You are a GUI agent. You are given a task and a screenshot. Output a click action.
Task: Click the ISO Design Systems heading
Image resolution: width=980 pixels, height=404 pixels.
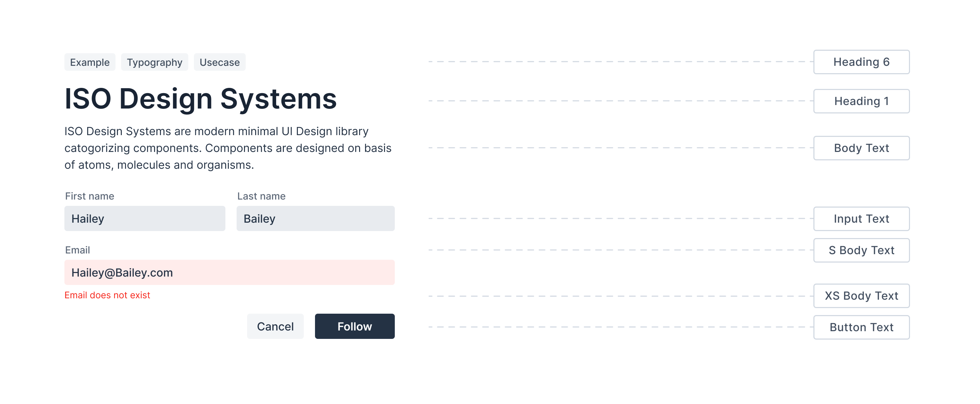point(201,99)
